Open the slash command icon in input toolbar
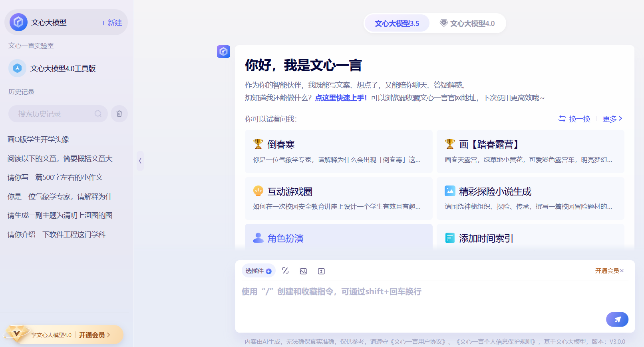Viewport: 644px width, 347px height. coord(285,271)
